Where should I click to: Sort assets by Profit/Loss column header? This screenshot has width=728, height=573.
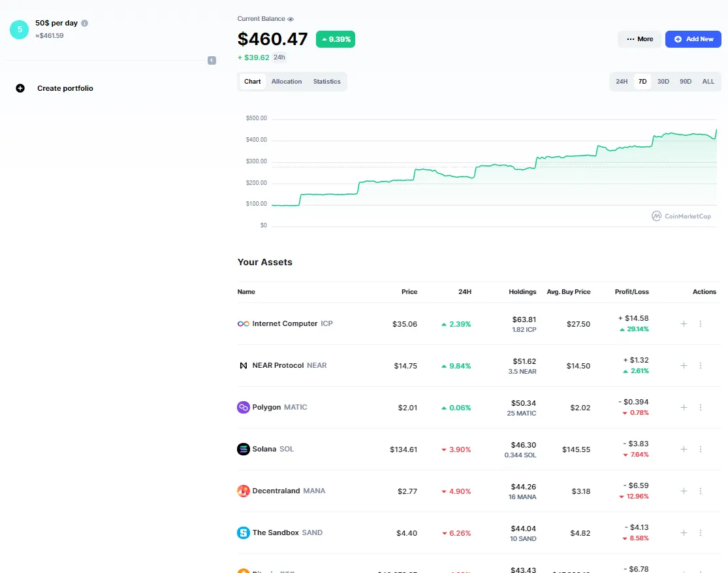tap(632, 292)
